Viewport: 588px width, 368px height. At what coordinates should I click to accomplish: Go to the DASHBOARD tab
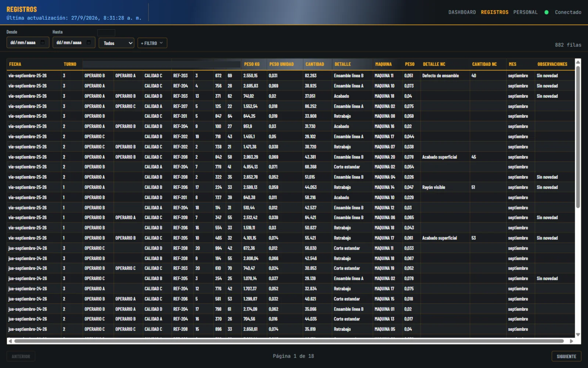point(462,13)
